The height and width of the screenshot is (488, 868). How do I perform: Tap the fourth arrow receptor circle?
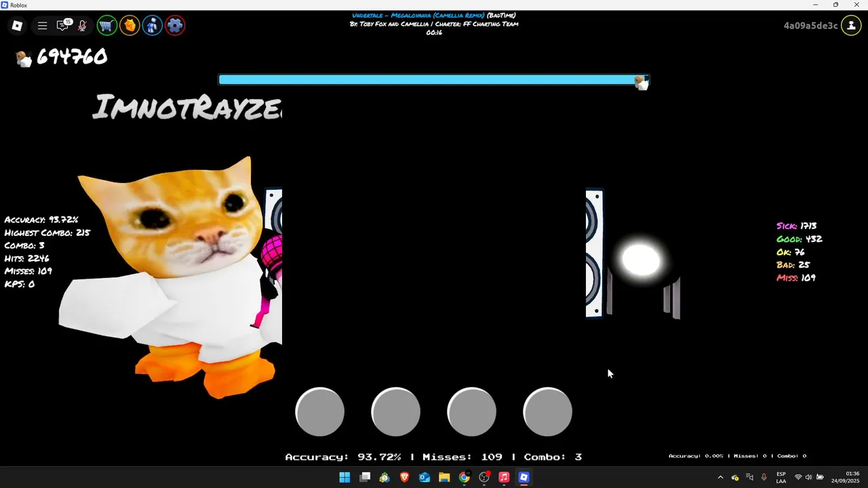pos(548,411)
